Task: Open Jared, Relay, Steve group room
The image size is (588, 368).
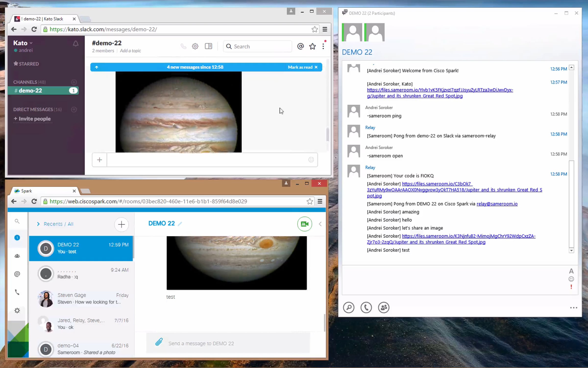Action: [81, 324]
